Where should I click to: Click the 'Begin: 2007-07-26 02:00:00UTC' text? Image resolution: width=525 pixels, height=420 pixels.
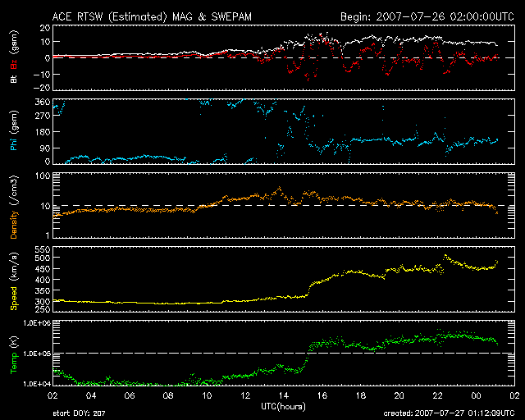click(x=427, y=16)
